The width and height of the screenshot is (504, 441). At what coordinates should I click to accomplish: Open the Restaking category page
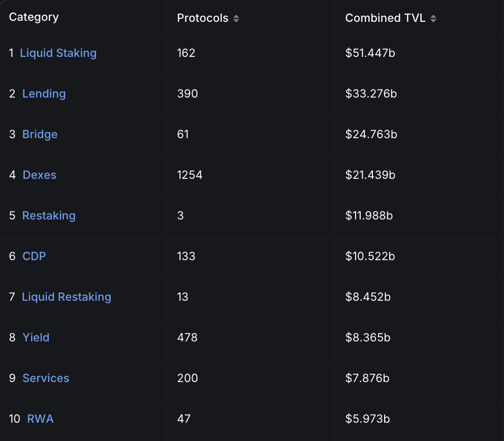point(49,215)
